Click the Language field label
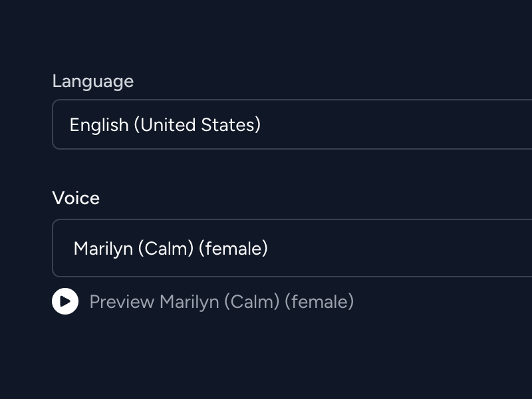532x399 pixels. pos(93,81)
